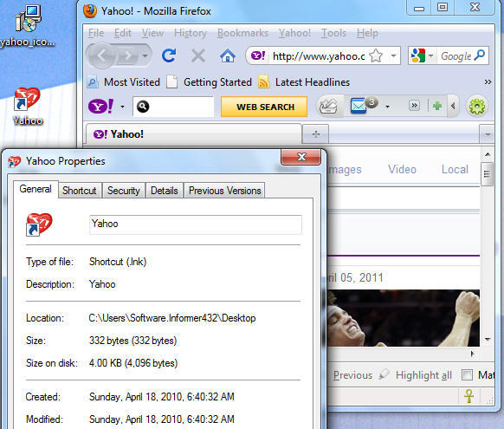Image resolution: width=504 pixels, height=429 pixels.
Task: Click the magnifier search icon in Google box
Action: 480,55
